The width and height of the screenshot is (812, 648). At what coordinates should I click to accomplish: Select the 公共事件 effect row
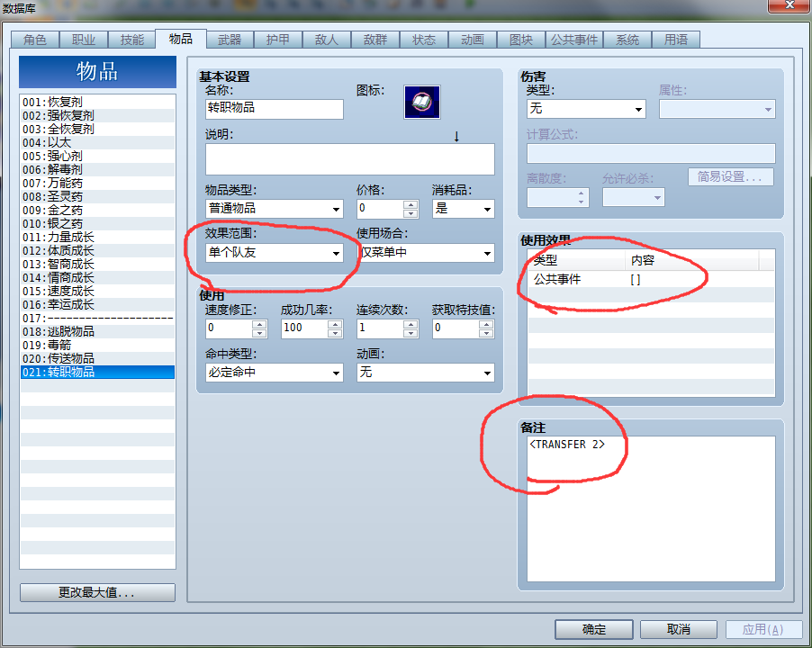651,280
